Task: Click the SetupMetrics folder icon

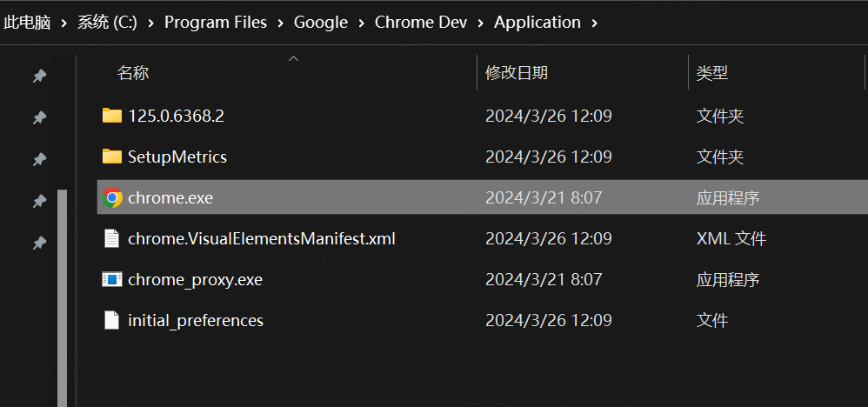Action: click(111, 157)
